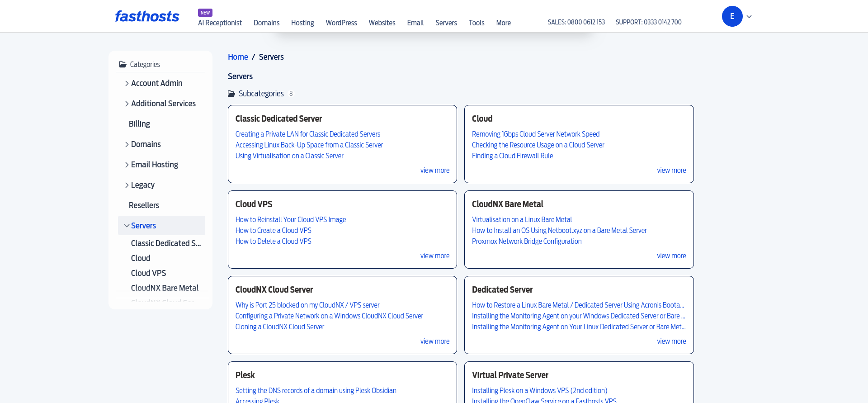Open the Tools top navigation menu
This screenshot has width=868, height=403.
point(476,23)
